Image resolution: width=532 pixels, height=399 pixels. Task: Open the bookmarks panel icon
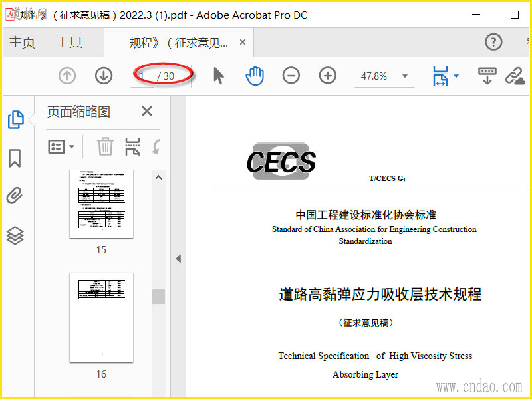click(x=15, y=158)
